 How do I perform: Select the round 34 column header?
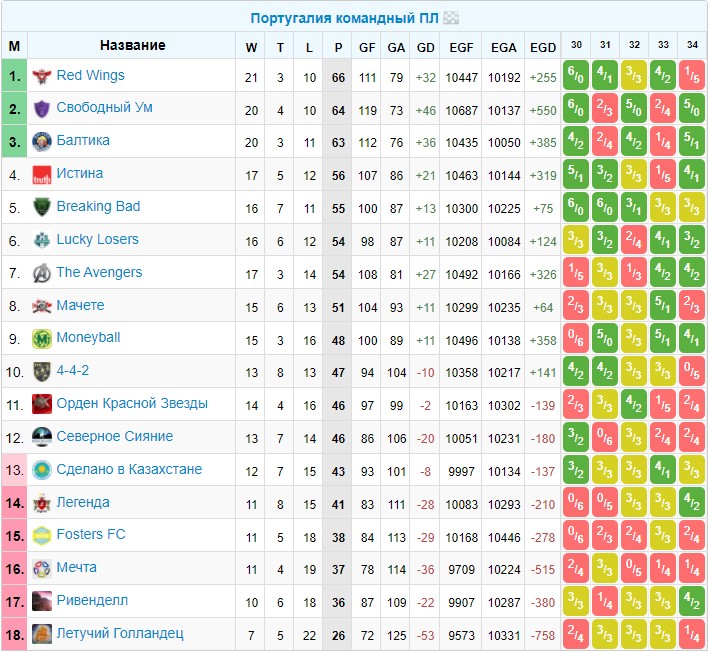pos(692,45)
